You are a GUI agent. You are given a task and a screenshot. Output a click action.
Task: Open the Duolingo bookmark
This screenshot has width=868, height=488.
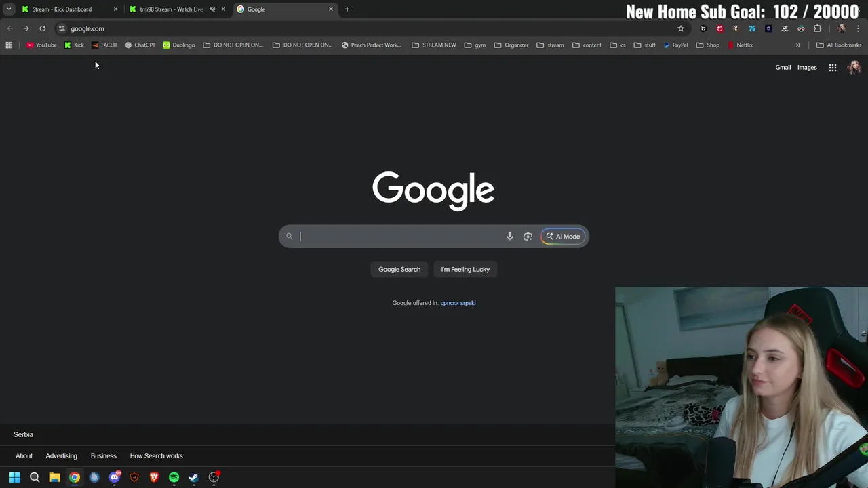[x=178, y=45]
